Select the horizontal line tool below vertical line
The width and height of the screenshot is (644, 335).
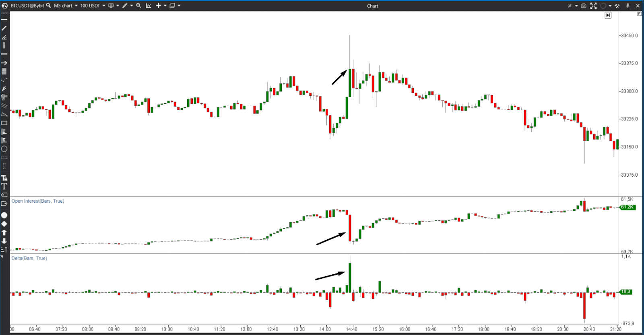pos(4,54)
